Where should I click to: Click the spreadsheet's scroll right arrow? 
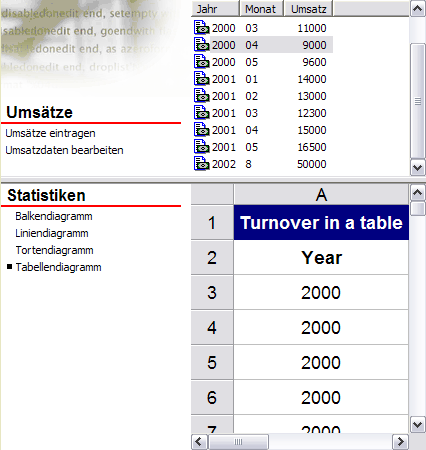[x=400, y=442]
